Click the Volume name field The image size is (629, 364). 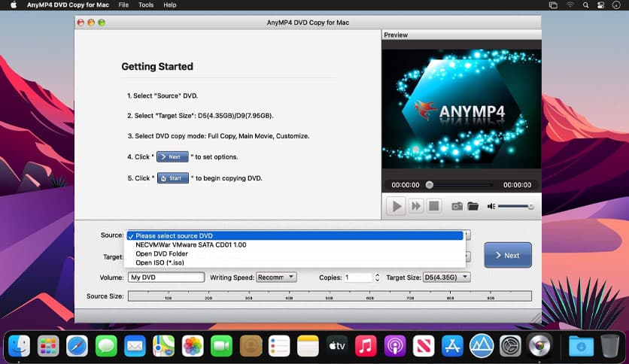click(x=166, y=277)
